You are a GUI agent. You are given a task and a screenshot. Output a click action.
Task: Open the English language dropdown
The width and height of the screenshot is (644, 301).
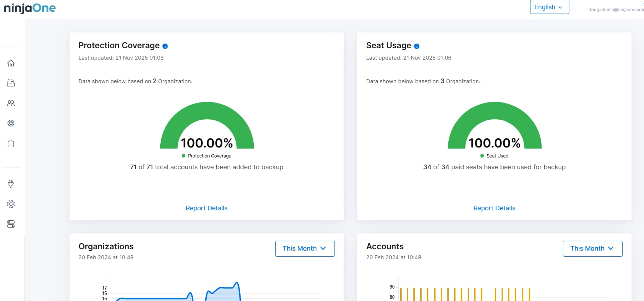[x=549, y=7]
